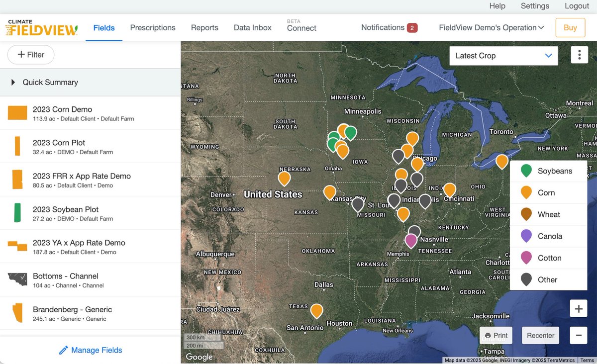Select the orange corn pin in Nebraska
Screen dimensions: 597x364
click(x=284, y=179)
